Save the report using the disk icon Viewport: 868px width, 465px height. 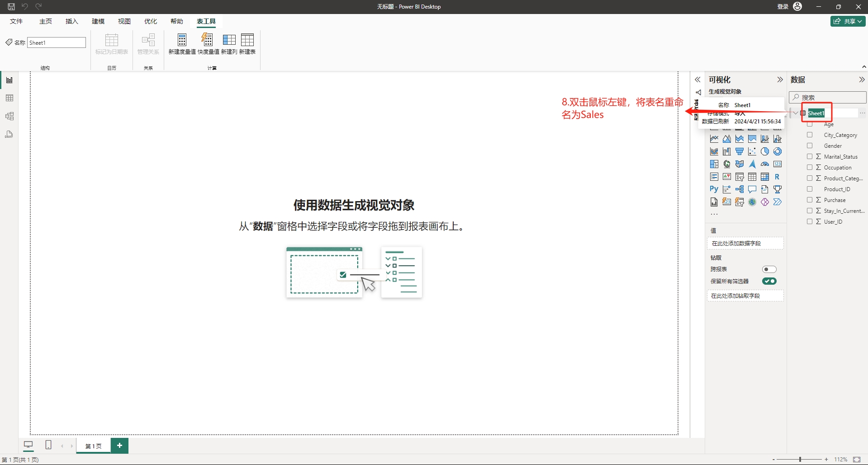coord(11,6)
